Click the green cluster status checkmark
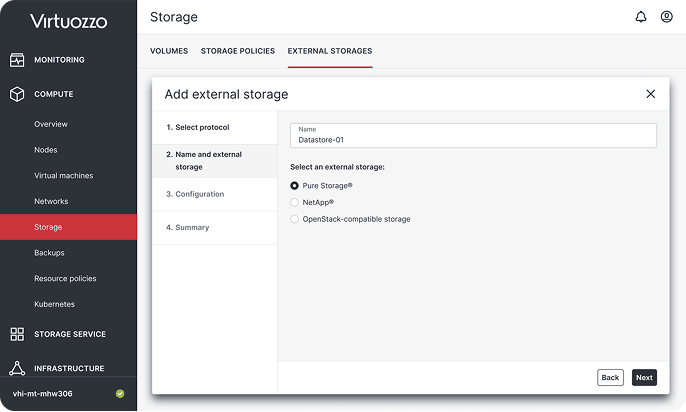This screenshot has width=686, height=412. pos(120,394)
